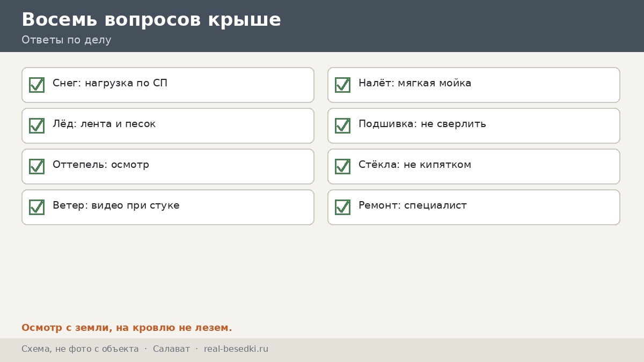Toggle the Стёкла: не кипятком checkbox
This screenshot has height=362, width=644.
(342, 166)
